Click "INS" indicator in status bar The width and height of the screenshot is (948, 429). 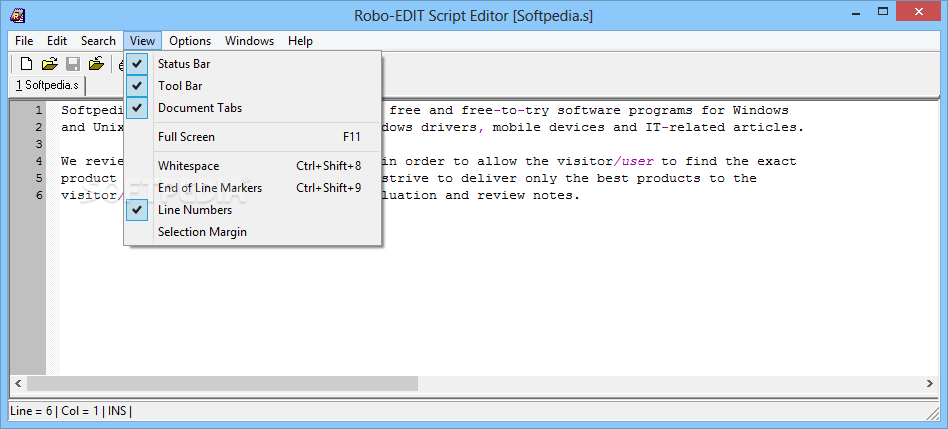[117, 411]
